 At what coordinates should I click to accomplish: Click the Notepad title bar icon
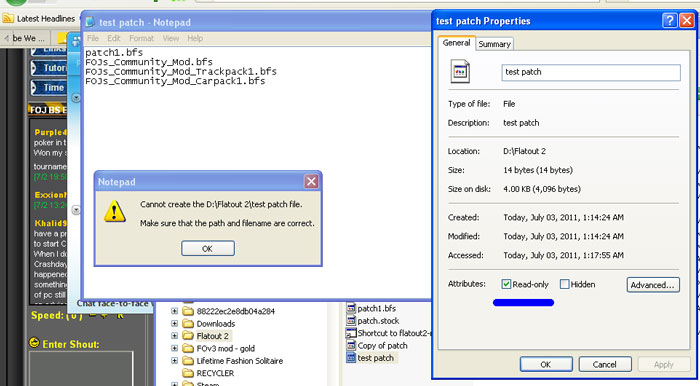coord(90,22)
